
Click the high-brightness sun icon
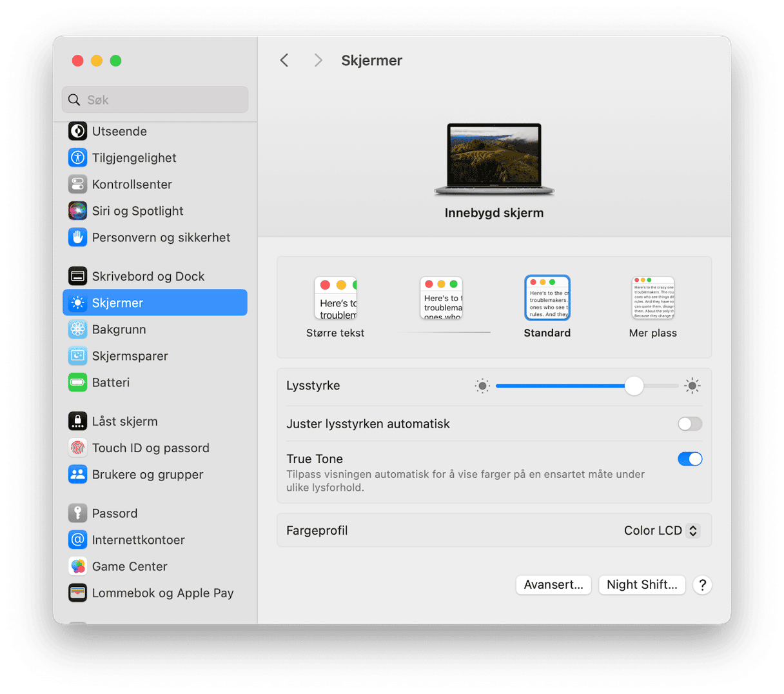pyautogui.click(x=692, y=386)
